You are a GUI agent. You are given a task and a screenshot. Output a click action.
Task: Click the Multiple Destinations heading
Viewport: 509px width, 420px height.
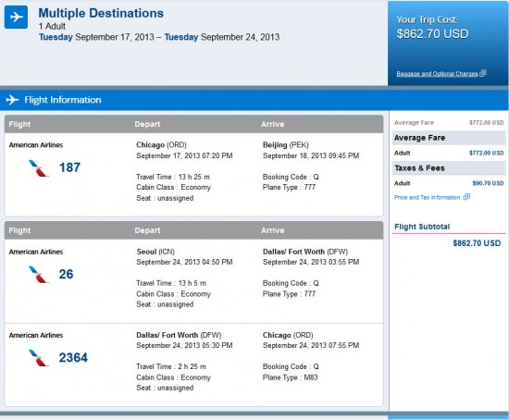click(x=101, y=13)
